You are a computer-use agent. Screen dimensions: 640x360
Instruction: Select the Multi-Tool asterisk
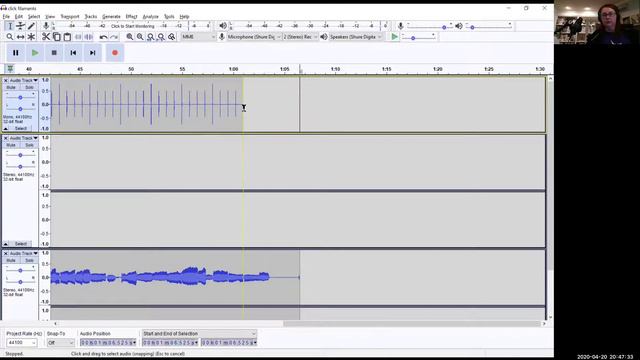(31, 37)
